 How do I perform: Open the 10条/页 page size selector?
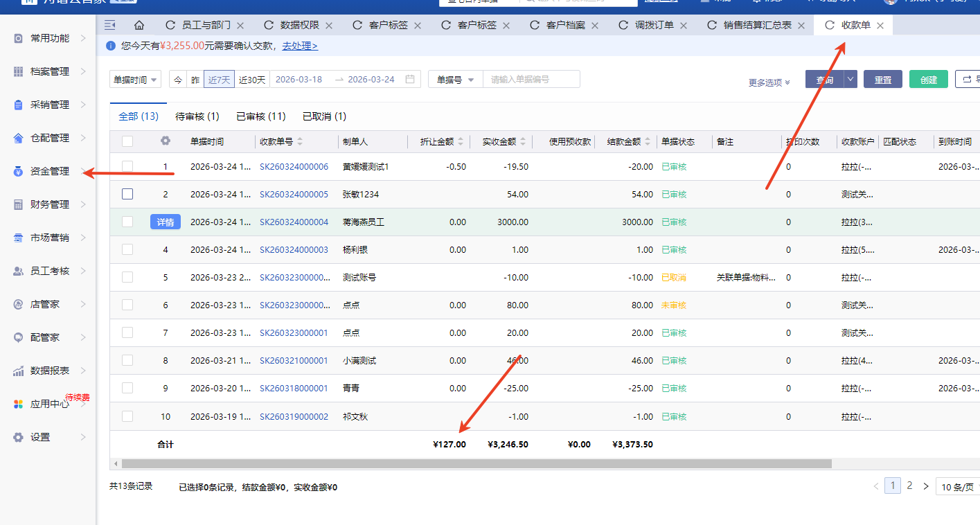(x=957, y=487)
